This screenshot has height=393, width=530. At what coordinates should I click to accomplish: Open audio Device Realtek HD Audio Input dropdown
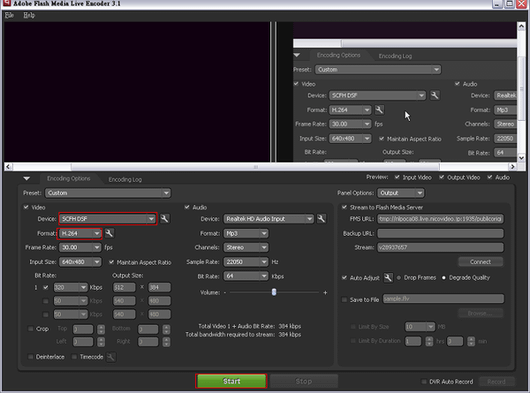pyautogui.click(x=268, y=219)
